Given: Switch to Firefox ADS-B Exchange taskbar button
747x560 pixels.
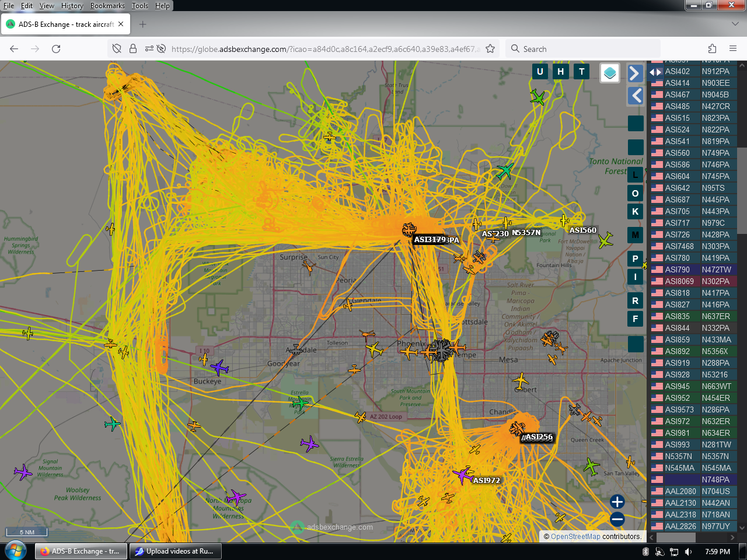Looking at the screenshot, I should tap(81, 551).
